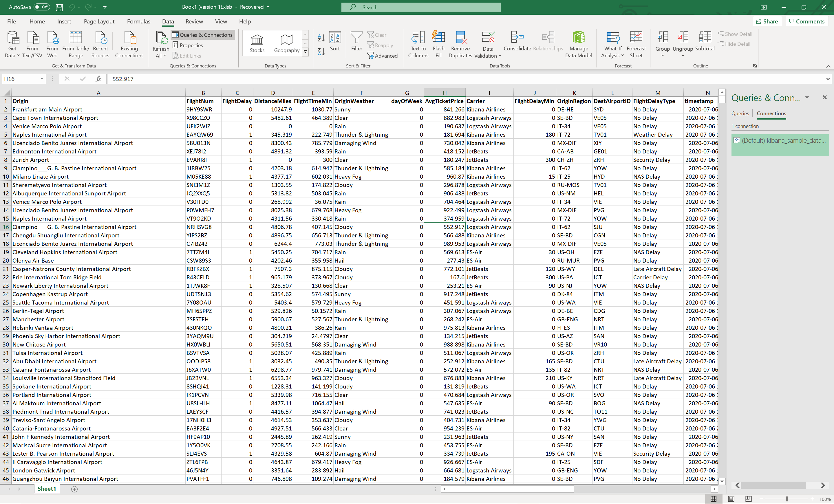Viewport: 834px width, 504px height.
Task: Select the Sheet1 tab
Action: tap(47, 489)
